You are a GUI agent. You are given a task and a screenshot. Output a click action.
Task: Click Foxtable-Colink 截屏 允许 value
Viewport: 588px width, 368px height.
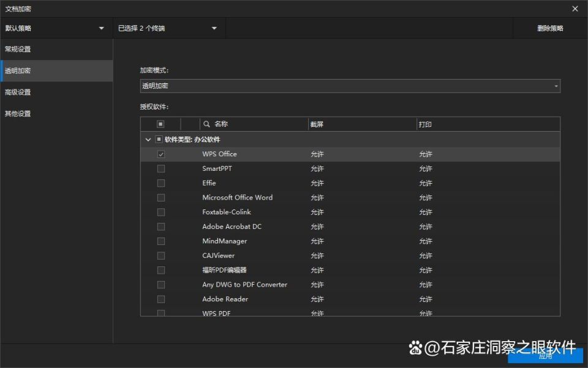pos(317,212)
